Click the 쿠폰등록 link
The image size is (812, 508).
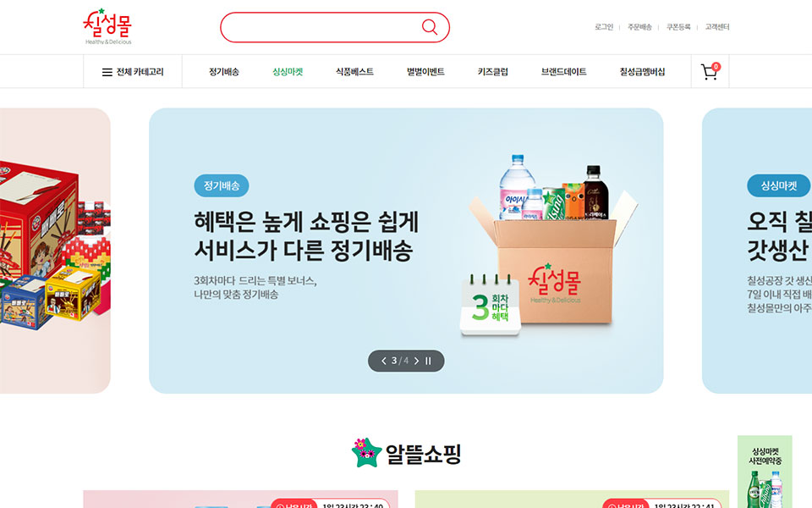click(678, 27)
